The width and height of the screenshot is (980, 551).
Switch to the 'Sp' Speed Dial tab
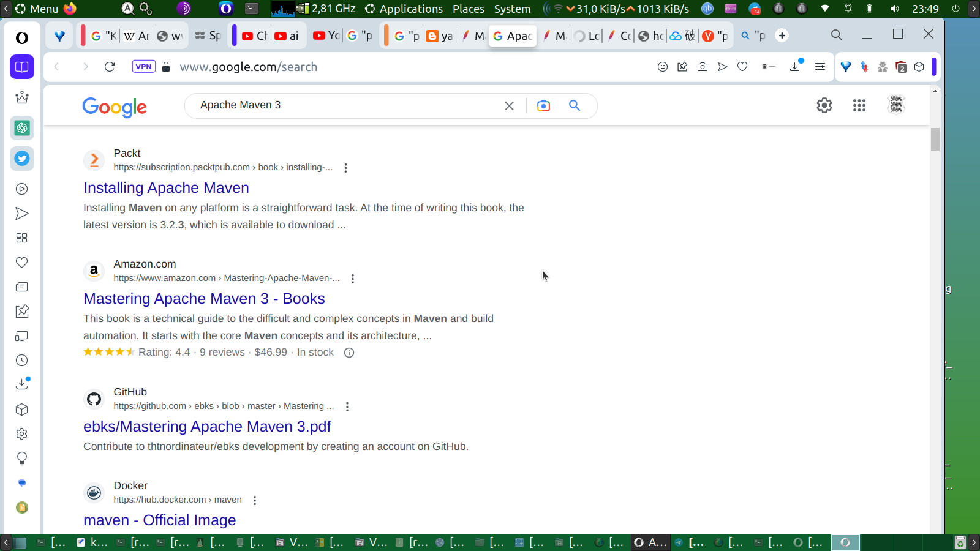coord(208,36)
